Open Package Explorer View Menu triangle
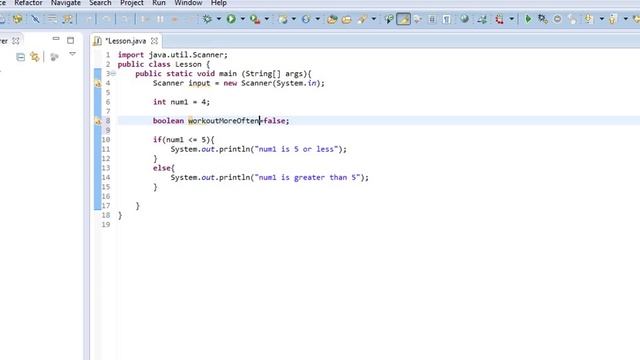This screenshot has height=360, width=640. click(72, 54)
